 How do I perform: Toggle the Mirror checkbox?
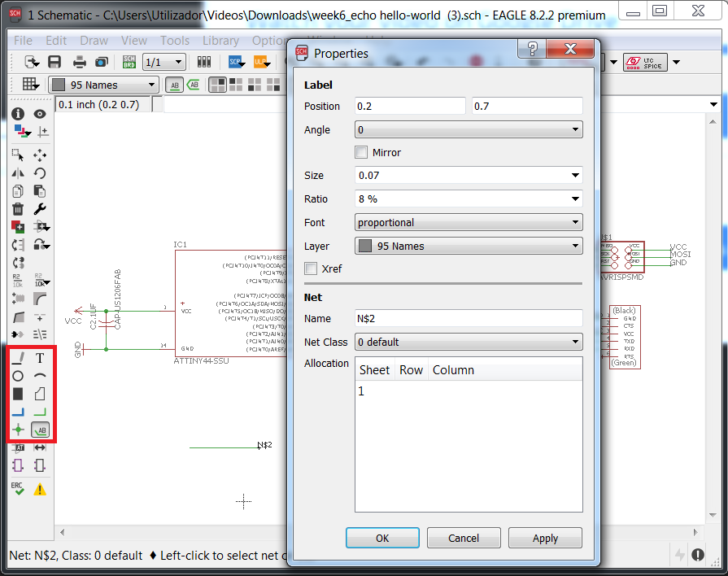361,152
